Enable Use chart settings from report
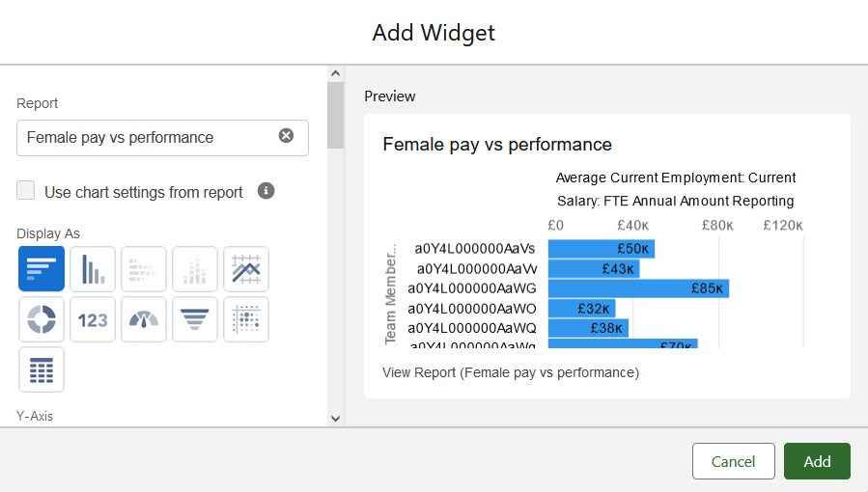This screenshot has width=868, height=492. tap(26, 191)
